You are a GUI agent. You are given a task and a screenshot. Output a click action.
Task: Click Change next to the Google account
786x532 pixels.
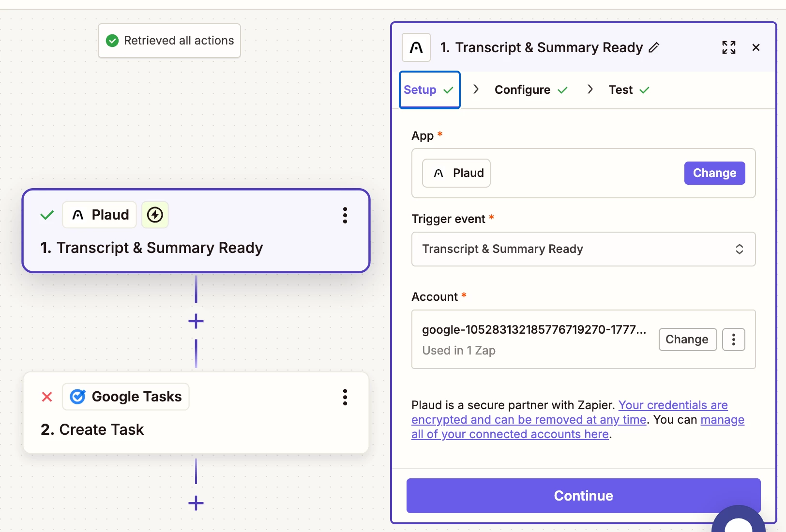(687, 340)
